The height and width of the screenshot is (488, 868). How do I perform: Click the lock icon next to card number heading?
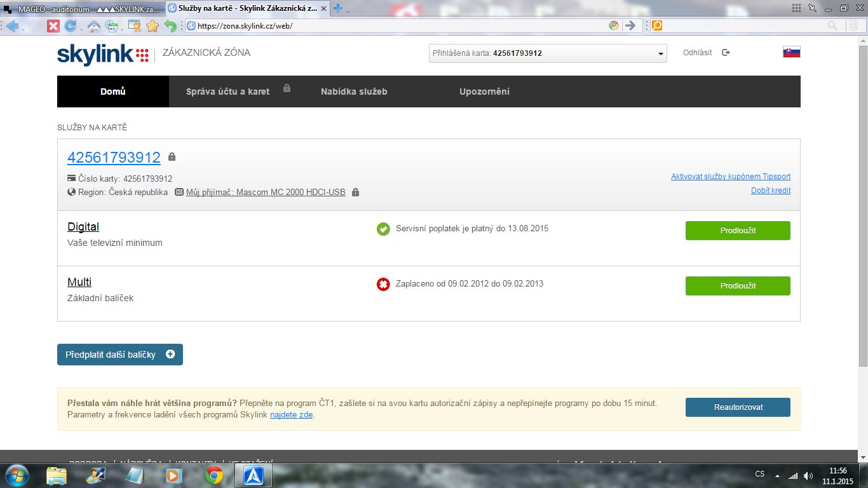172,157
